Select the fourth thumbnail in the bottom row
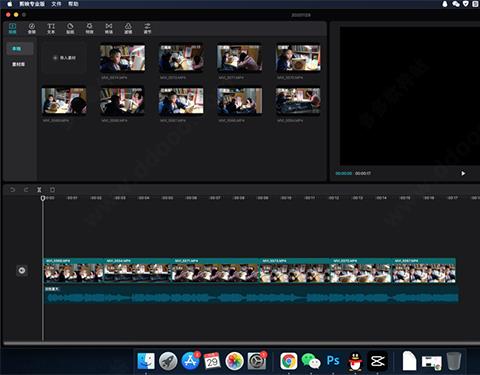The height and width of the screenshot is (375, 480). pyautogui.click(x=239, y=101)
